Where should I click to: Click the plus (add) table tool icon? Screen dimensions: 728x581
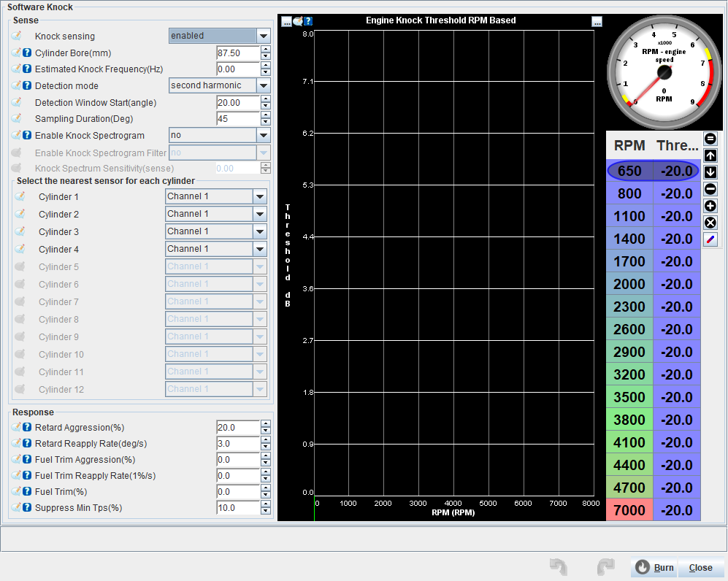(x=710, y=206)
